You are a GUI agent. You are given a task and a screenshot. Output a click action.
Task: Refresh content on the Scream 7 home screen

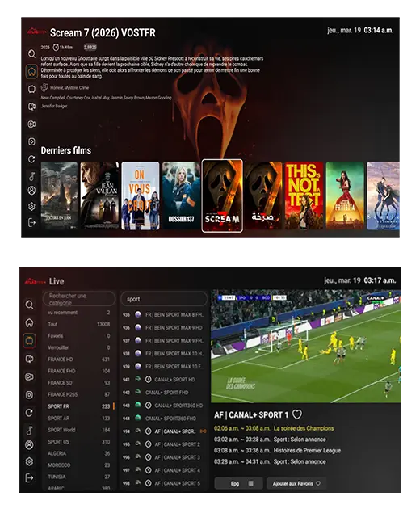click(x=31, y=159)
